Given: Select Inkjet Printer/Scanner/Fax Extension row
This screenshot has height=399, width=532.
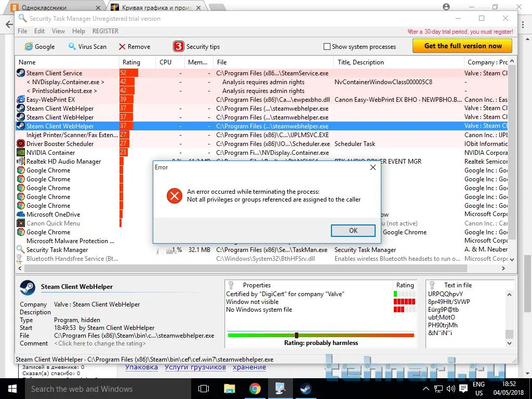Looking at the screenshot, I should pyautogui.click(x=261, y=135).
